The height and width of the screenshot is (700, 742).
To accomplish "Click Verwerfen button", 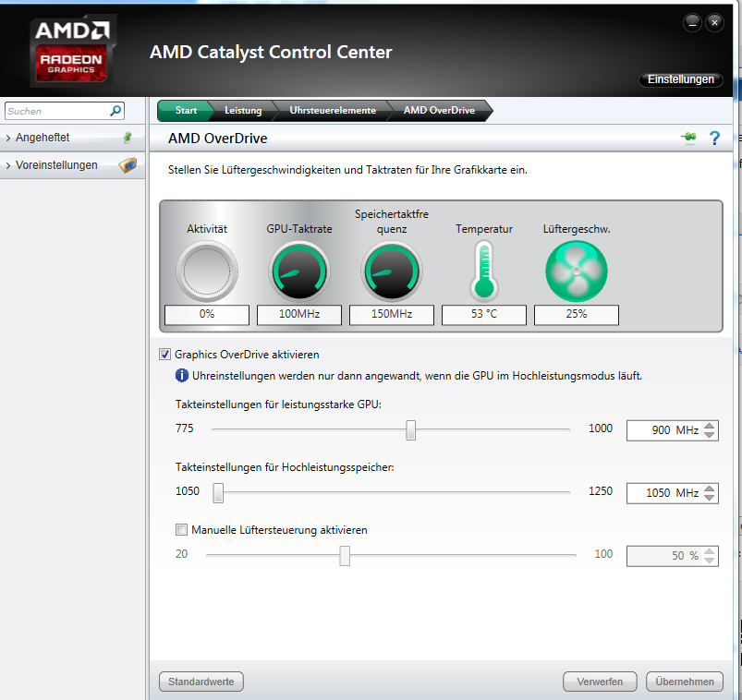I will pos(600,682).
